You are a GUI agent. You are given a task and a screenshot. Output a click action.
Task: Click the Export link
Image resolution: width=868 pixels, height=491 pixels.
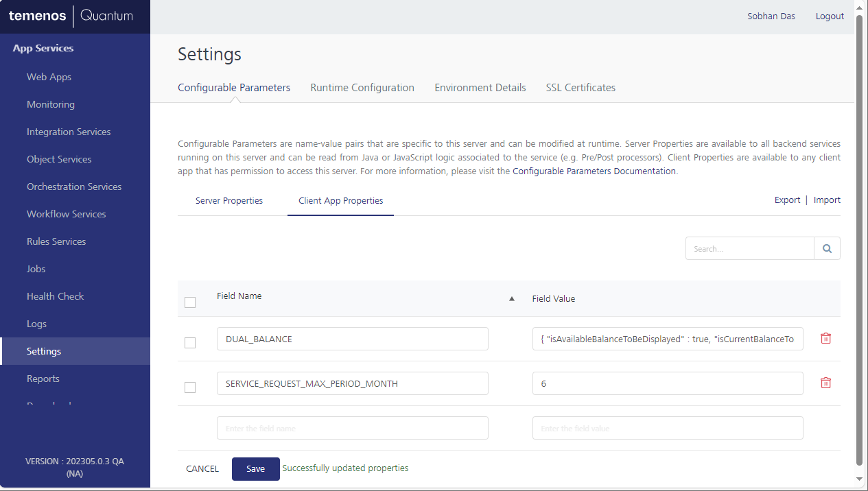click(x=787, y=200)
